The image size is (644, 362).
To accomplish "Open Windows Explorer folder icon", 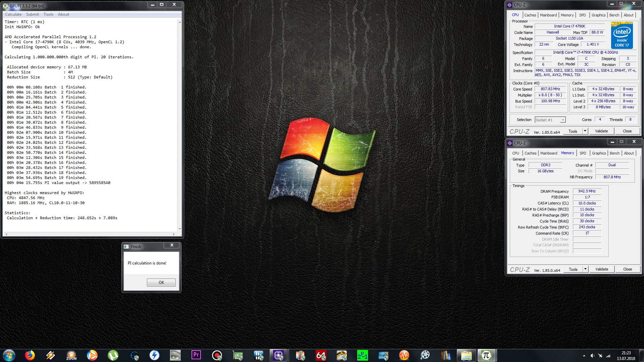I will pos(466,355).
